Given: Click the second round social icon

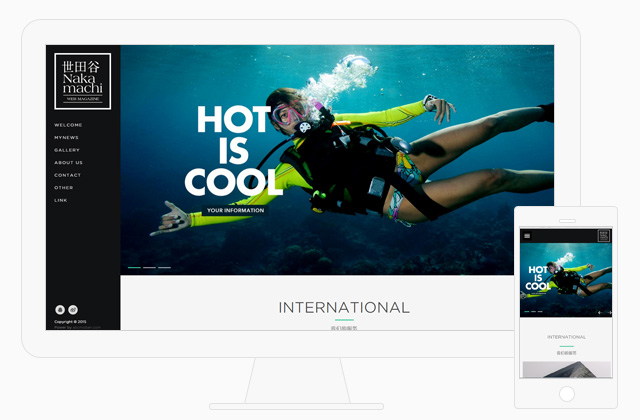Looking at the screenshot, I should [73, 310].
